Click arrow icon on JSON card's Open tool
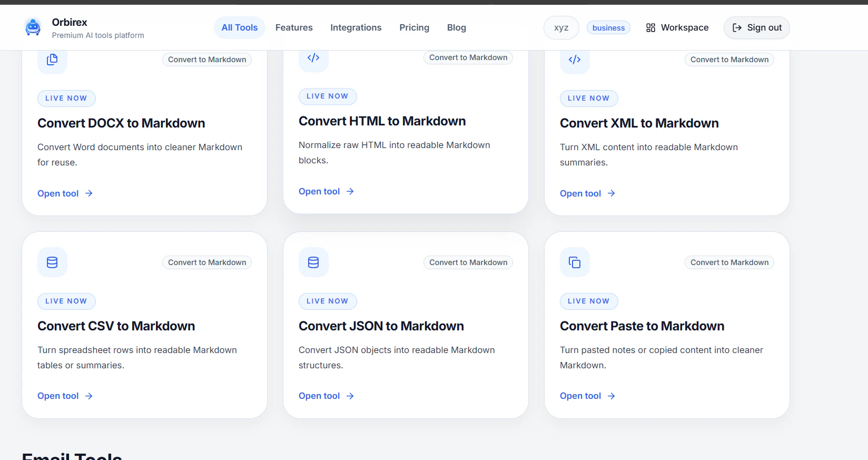The width and height of the screenshot is (868, 460). pyautogui.click(x=350, y=396)
